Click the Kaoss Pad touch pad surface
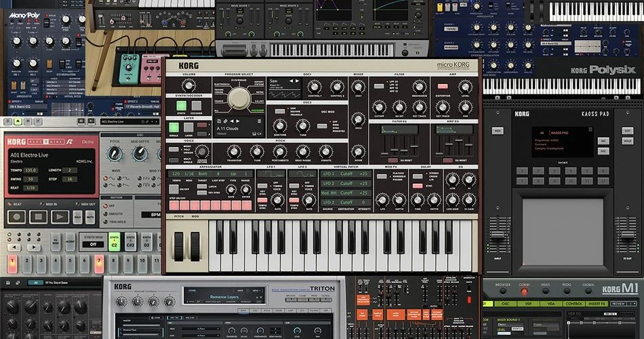The image size is (644, 339). pos(562,233)
